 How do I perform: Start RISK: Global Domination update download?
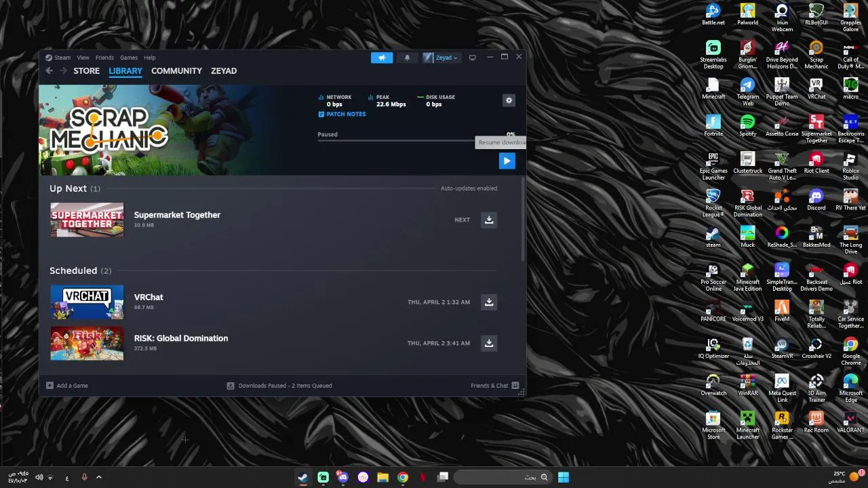tap(489, 343)
